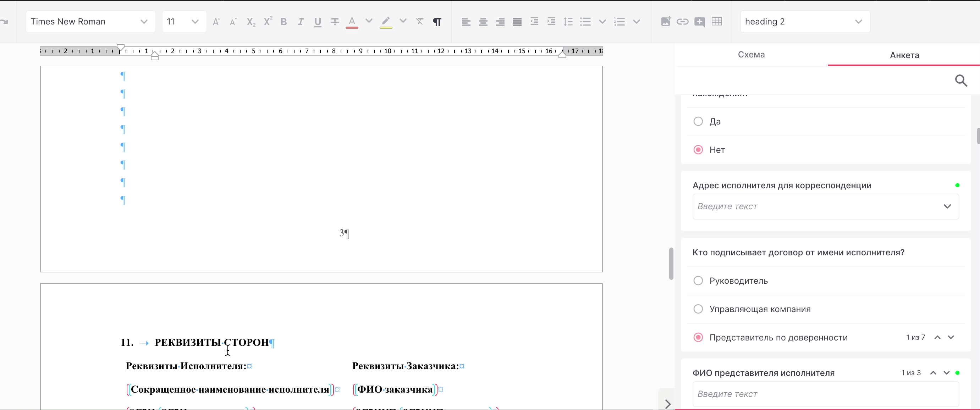Viewport: 980px width, 410px height.
Task: Apply the yellow highlight color
Action: 386,22
